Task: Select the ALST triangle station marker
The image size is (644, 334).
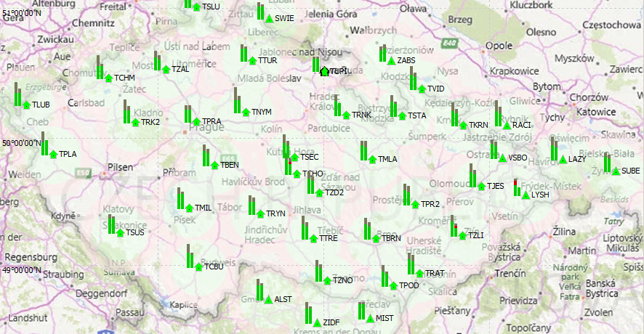Action: [x=268, y=299]
